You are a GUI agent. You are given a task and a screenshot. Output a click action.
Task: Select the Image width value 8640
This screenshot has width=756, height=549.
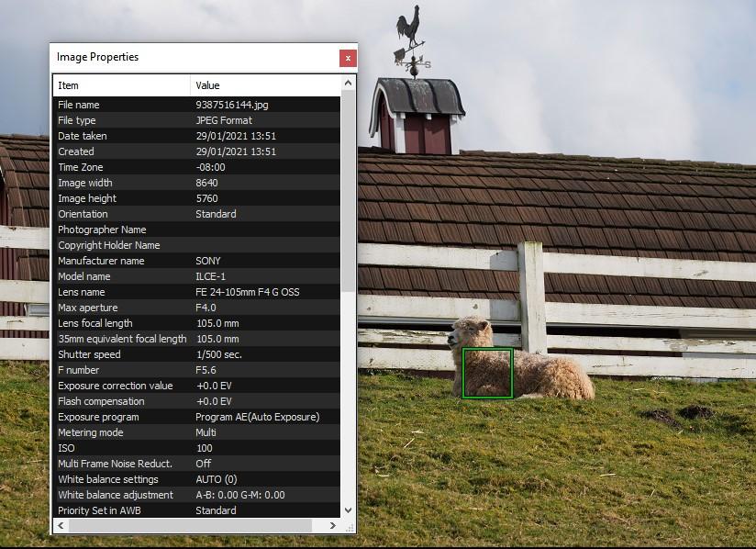tap(206, 183)
